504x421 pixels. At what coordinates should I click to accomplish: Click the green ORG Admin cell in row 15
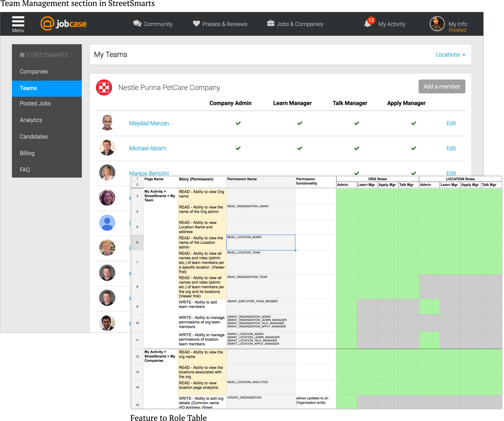tap(346, 402)
